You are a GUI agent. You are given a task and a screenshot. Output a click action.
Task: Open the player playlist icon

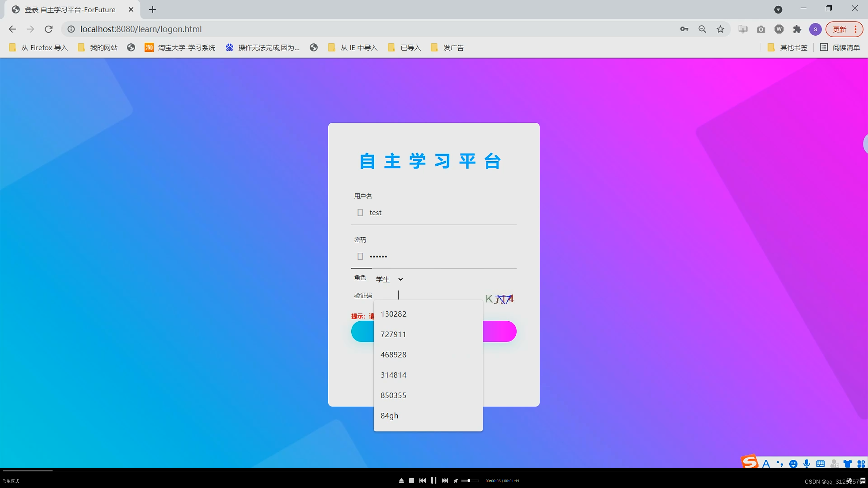[x=863, y=481]
